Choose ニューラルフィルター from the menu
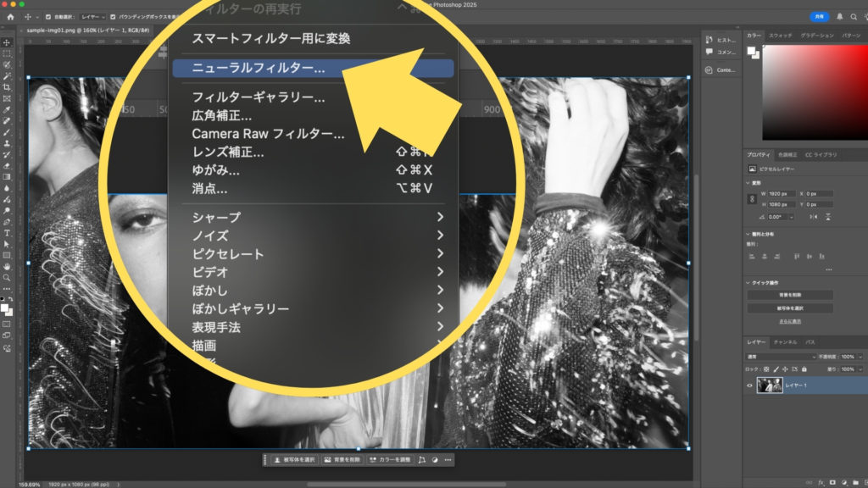This screenshot has height=488, width=868. 259,69
